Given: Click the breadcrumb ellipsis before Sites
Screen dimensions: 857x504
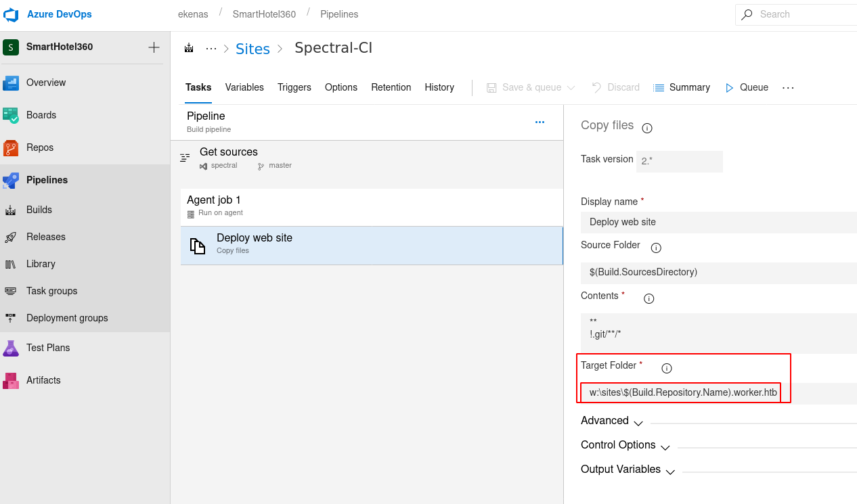Looking at the screenshot, I should click(x=211, y=49).
